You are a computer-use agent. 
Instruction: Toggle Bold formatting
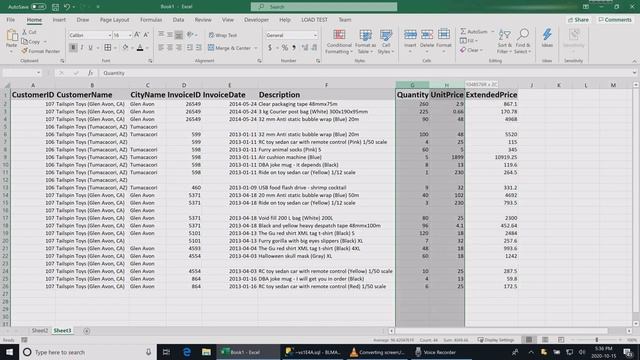click(73, 48)
